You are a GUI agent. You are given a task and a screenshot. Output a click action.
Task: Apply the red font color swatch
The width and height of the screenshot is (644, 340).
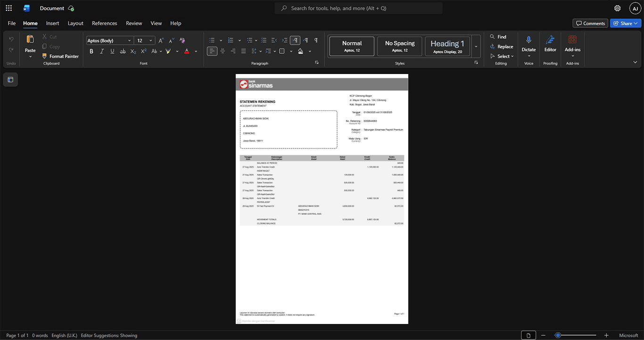click(x=187, y=51)
